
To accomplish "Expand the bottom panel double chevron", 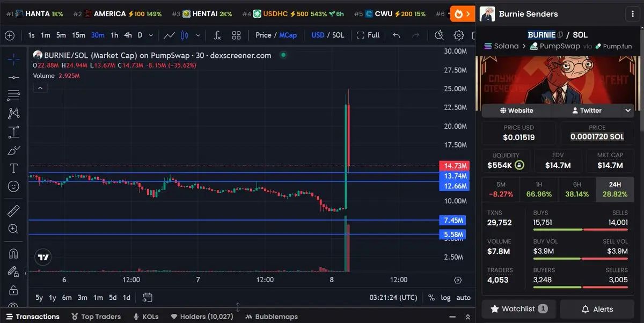I will (467, 317).
